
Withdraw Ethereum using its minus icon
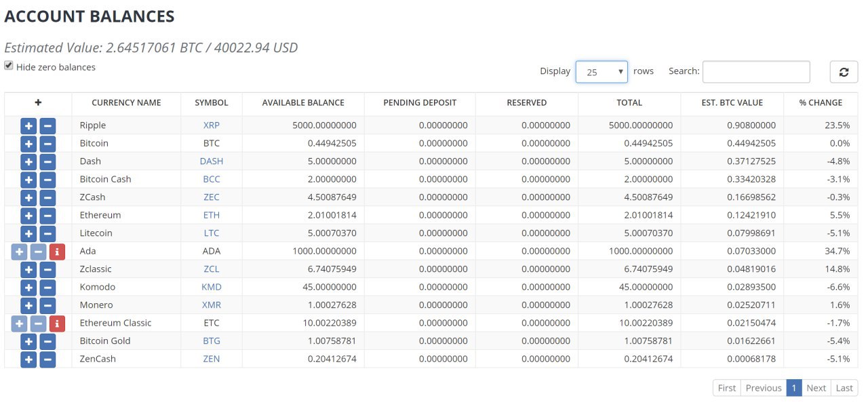click(47, 215)
